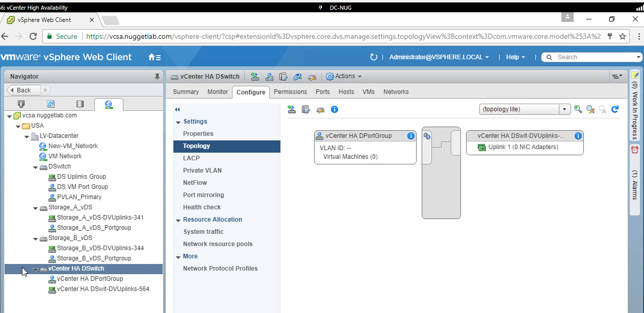The width and height of the screenshot is (644, 313).
Task: Select Port mirroring in Settings list
Action: point(203,195)
